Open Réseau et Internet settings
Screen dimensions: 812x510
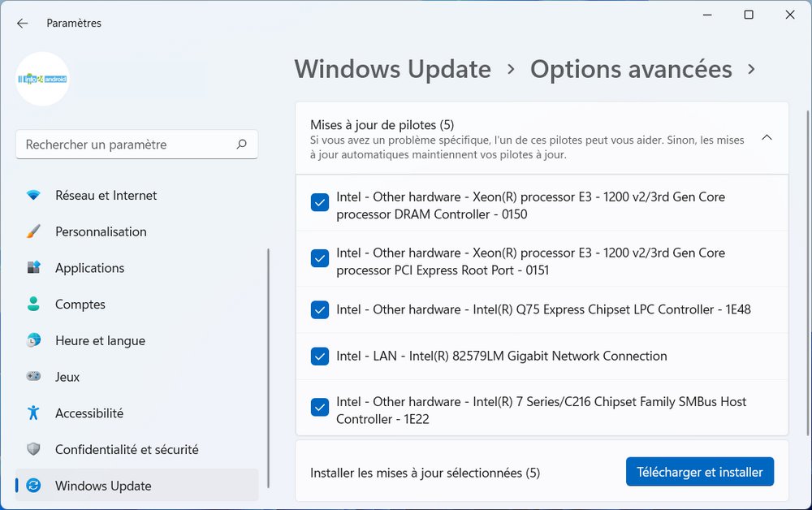pyautogui.click(x=136, y=195)
